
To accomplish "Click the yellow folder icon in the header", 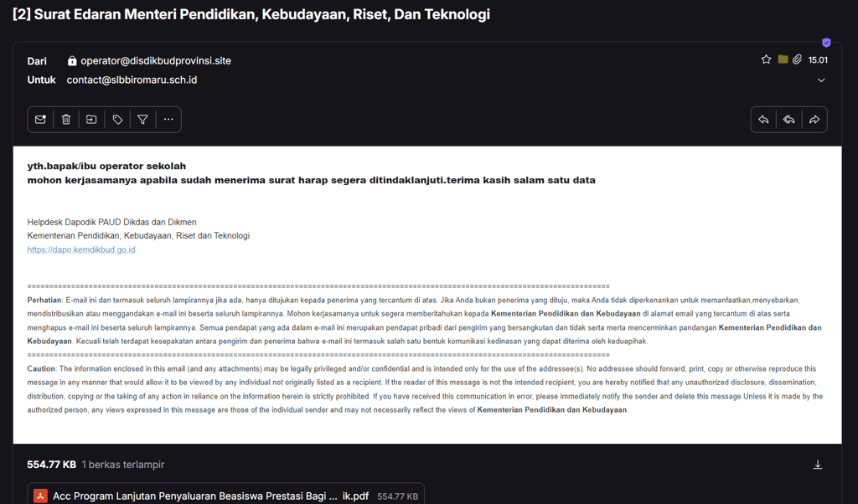I will tap(783, 59).
